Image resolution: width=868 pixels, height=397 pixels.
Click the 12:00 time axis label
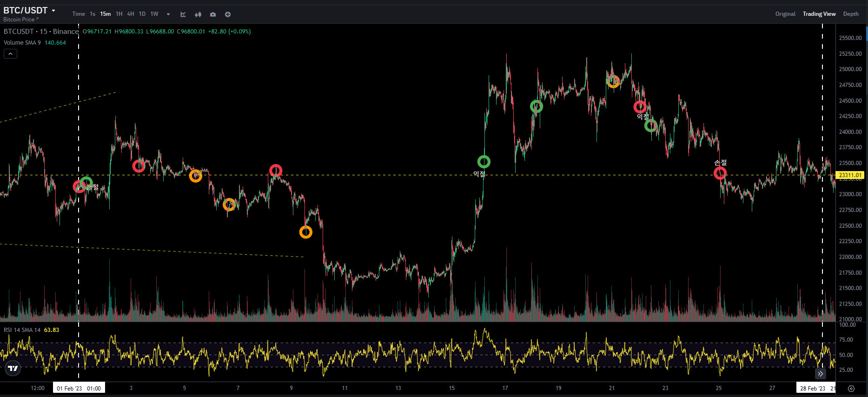[x=38, y=388]
